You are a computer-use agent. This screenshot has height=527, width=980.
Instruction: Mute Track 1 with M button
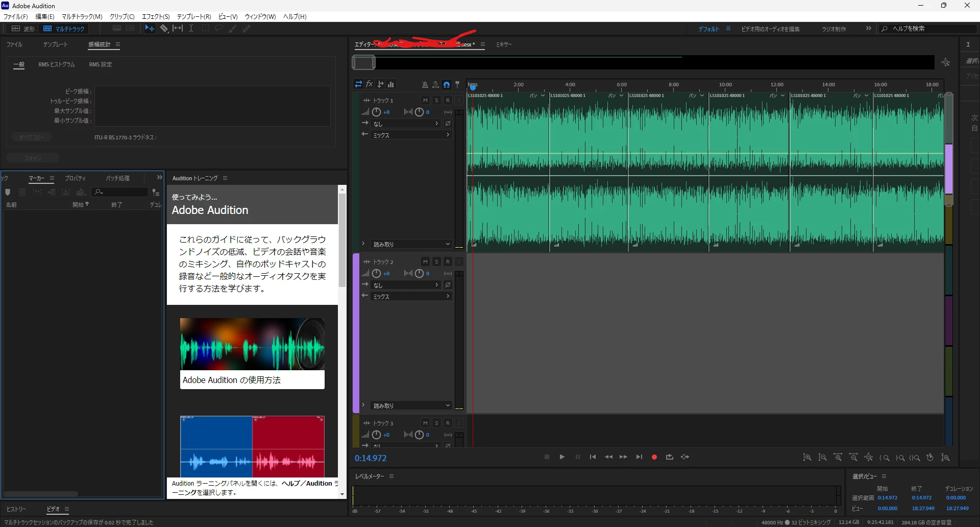click(425, 101)
